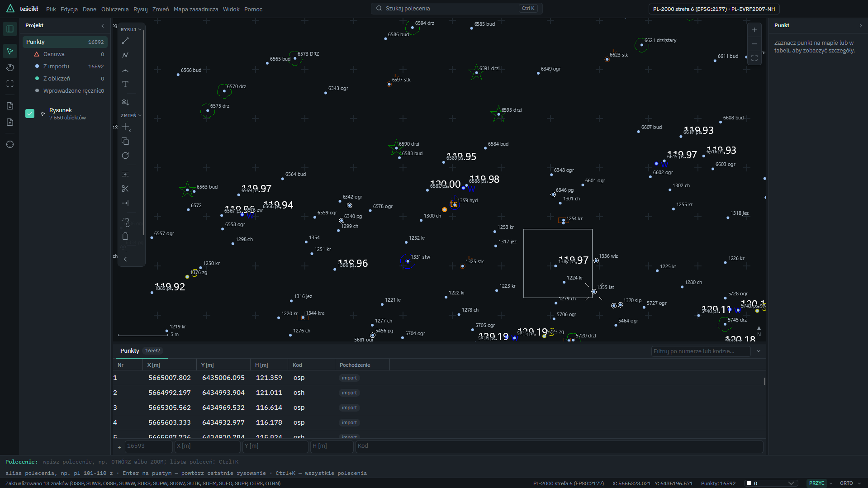Sort by the X [m] column header
Screen dimensions: 868x488
pos(170,365)
